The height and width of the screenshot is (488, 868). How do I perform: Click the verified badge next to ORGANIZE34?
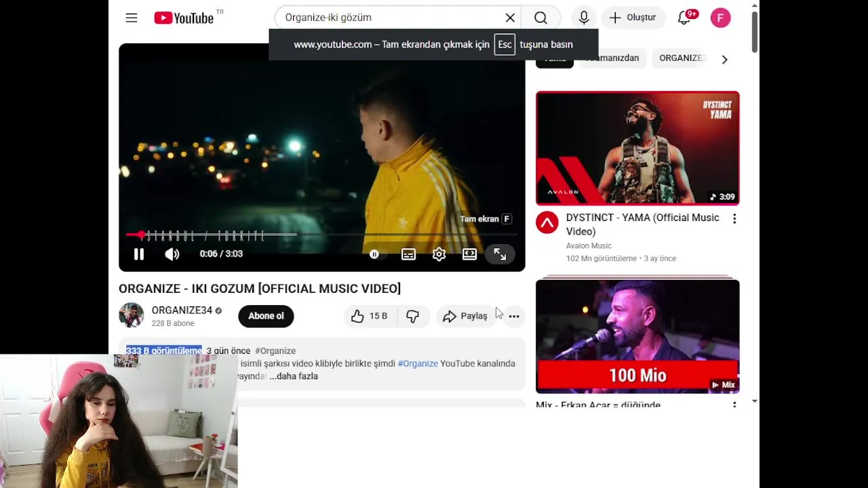coord(218,310)
